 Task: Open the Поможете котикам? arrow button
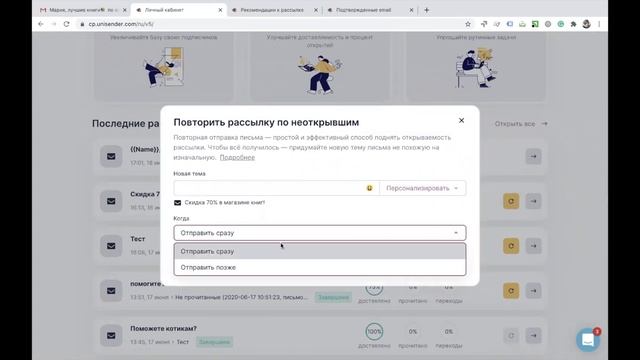coord(533,336)
